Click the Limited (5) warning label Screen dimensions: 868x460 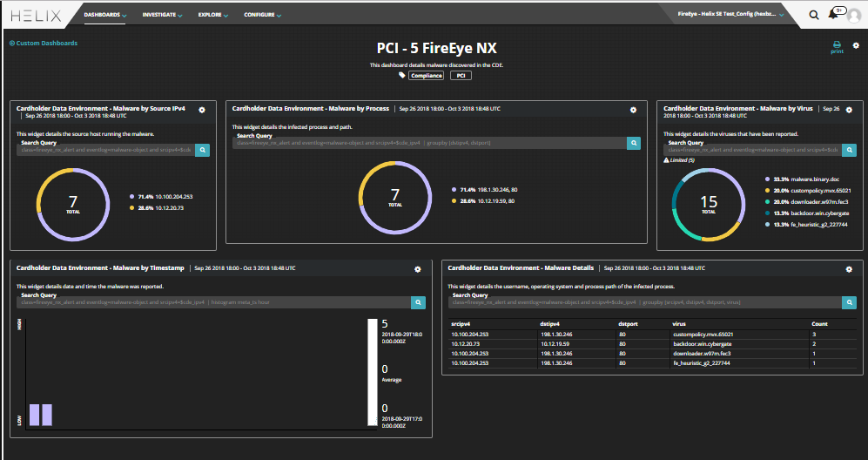pyautogui.click(x=679, y=160)
